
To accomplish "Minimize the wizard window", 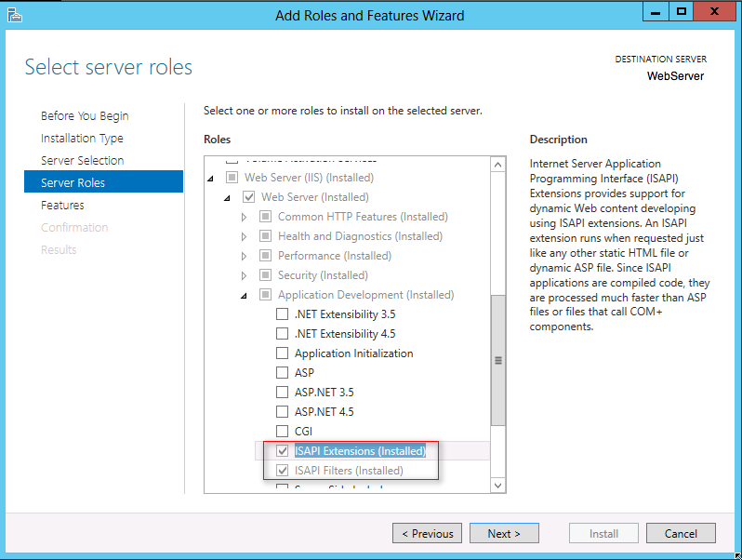I will point(656,11).
